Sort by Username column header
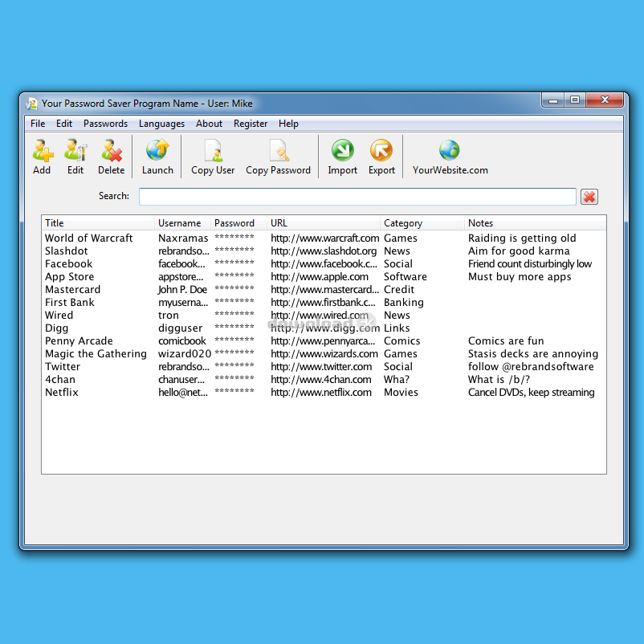The height and width of the screenshot is (644, 644). (183, 223)
